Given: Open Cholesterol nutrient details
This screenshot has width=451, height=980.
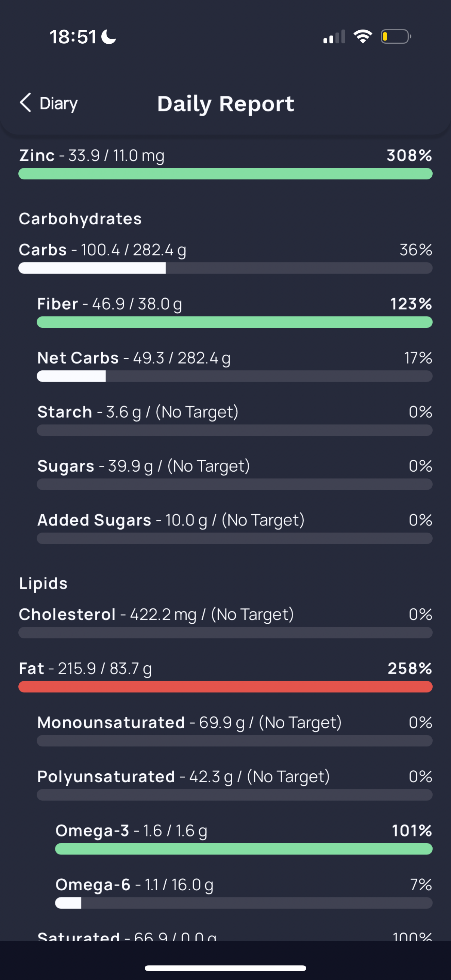Looking at the screenshot, I should (225, 622).
